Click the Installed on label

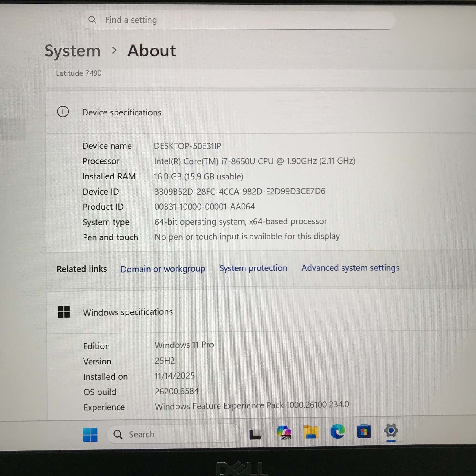(x=106, y=377)
